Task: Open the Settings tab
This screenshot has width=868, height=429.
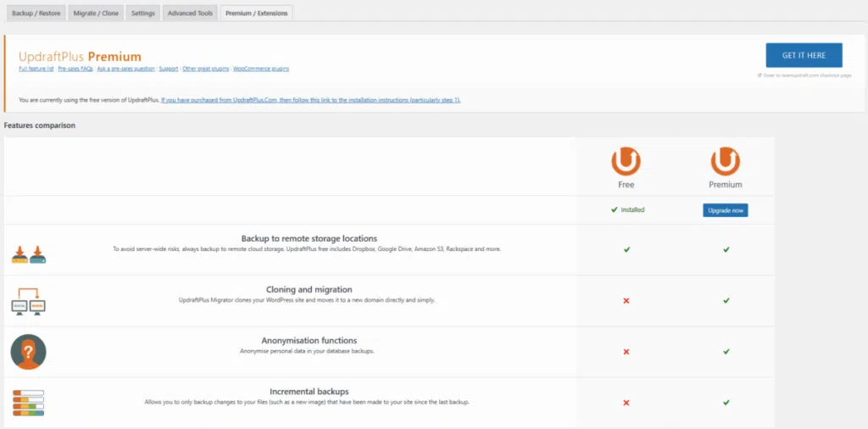Action: [x=143, y=14]
